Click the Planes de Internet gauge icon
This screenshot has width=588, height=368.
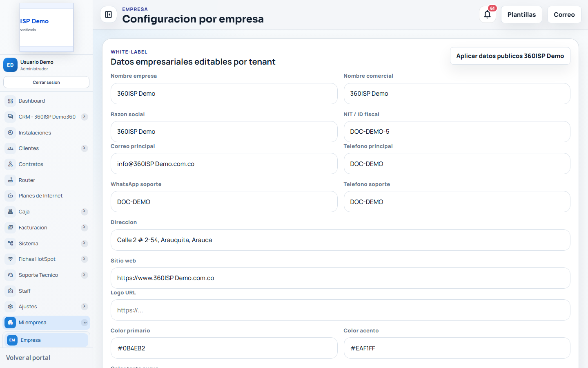11,196
